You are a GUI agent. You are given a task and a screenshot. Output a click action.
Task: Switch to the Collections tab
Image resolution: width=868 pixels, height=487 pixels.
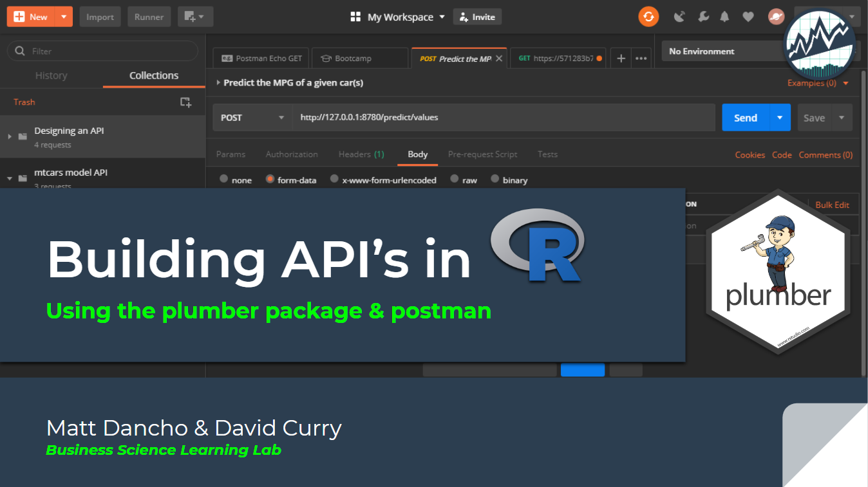pos(154,75)
